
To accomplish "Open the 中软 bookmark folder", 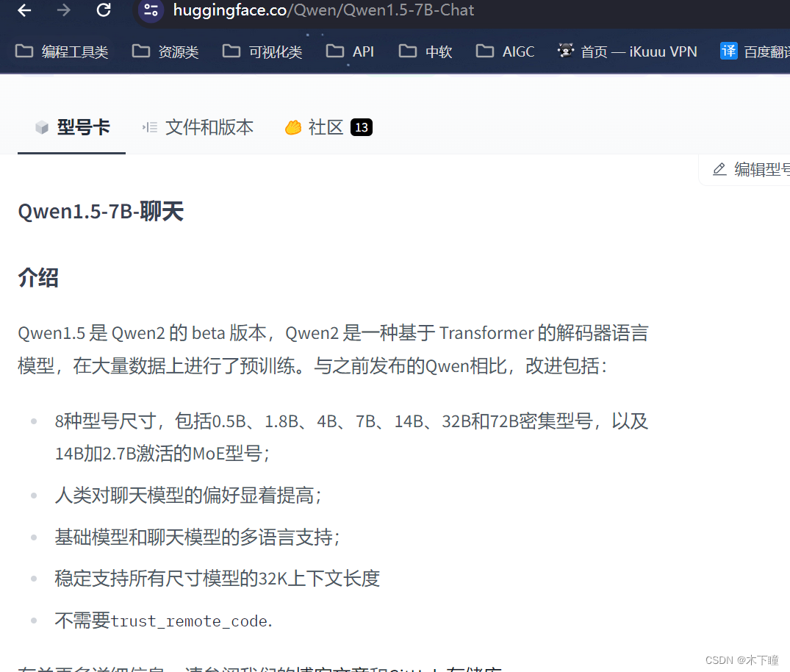I will click(x=424, y=51).
